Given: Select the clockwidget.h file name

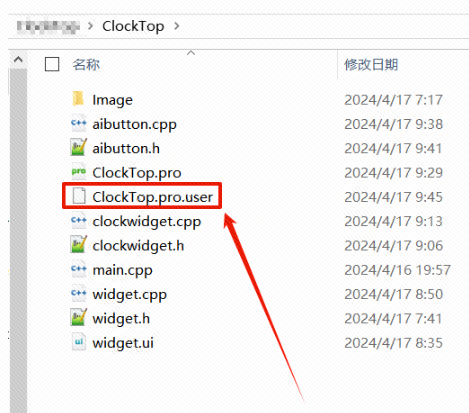Looking at the screenshot, I should [138, 246].
